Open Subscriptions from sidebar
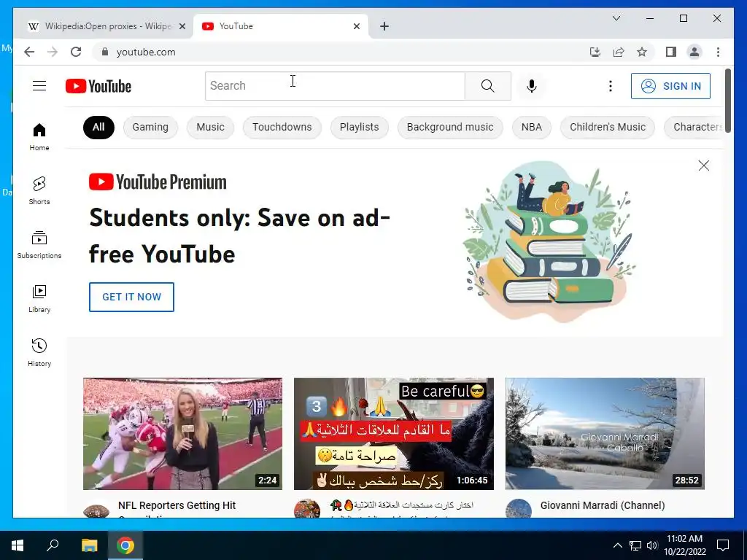This screenshot has width=747, height=560. click(x=39, y=245)
